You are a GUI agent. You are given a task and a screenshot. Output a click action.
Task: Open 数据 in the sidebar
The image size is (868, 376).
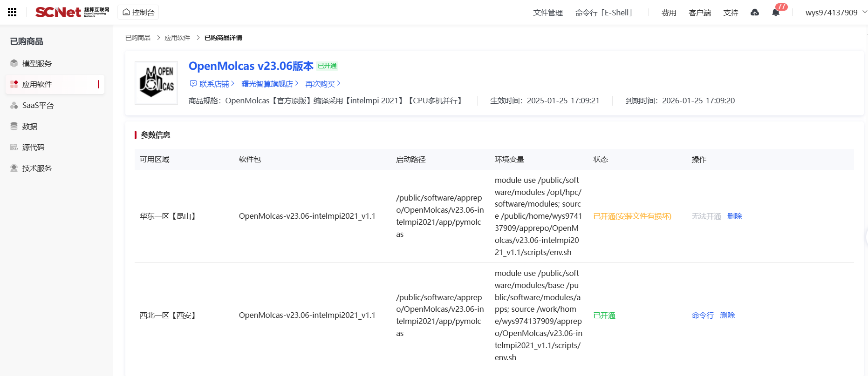[29, 127]
